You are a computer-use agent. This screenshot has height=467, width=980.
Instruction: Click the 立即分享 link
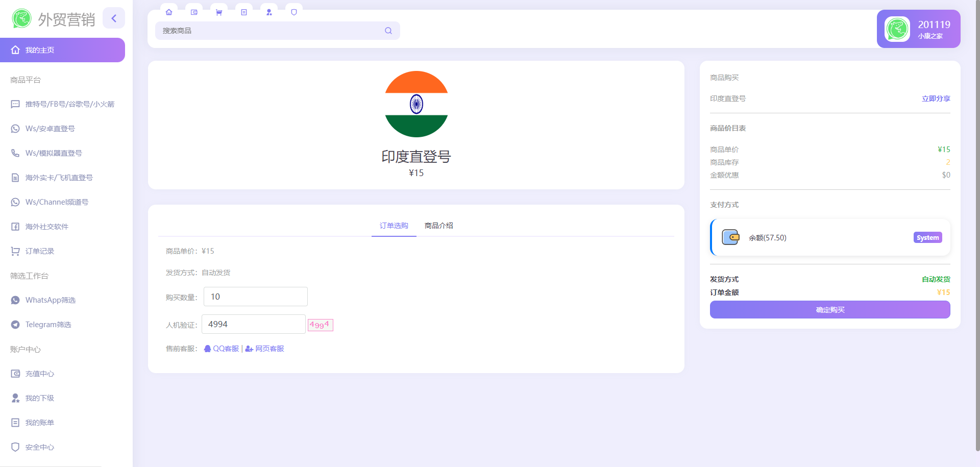(936, 99)
